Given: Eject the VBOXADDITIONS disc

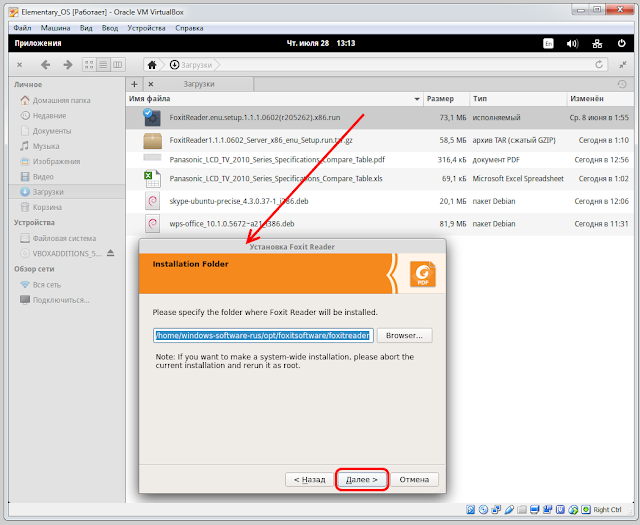Looking at the screenshot, I should click(111, 253).
